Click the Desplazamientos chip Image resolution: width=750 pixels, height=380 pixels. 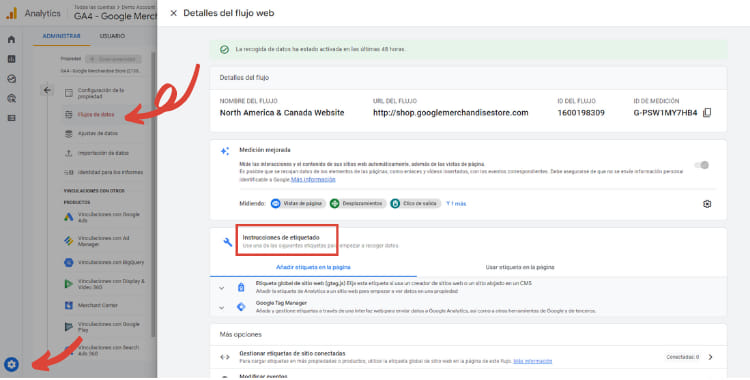click(358, 203)
